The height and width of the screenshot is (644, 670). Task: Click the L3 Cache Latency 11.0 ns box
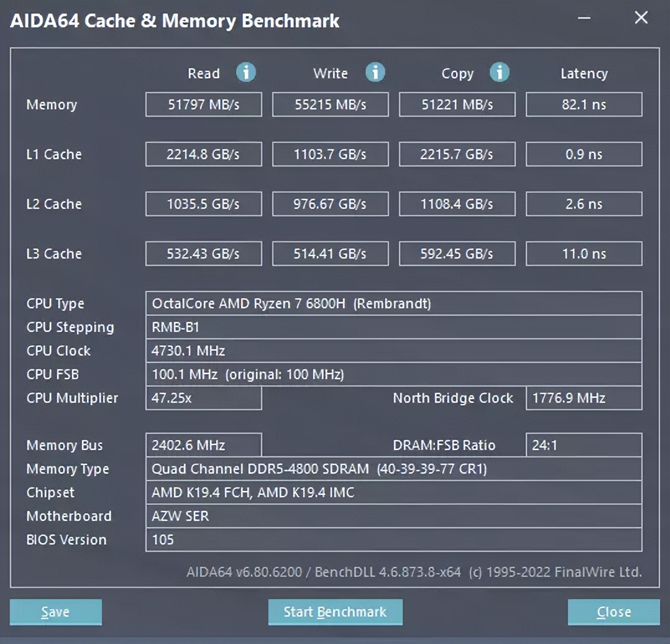[x=584, y=254]
